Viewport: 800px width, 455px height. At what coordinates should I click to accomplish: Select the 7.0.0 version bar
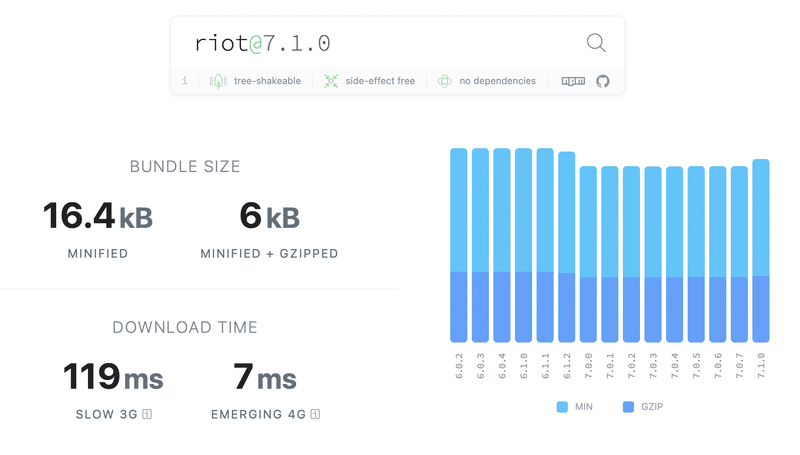pyautogui.click(x=588, y=254)
